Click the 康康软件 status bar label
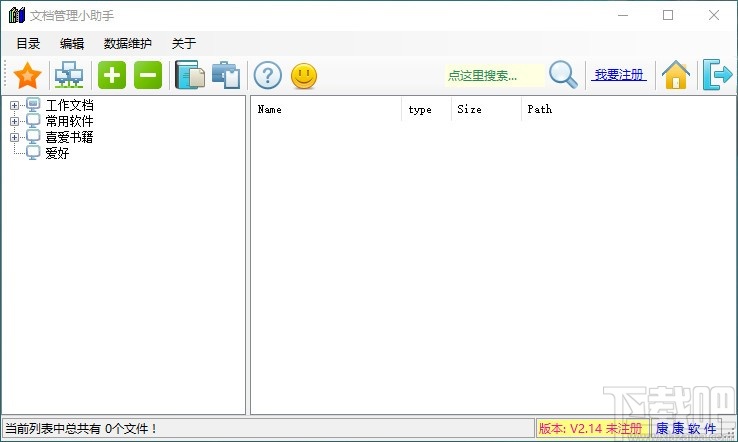The image size is (738, 442). click(686, 428)
